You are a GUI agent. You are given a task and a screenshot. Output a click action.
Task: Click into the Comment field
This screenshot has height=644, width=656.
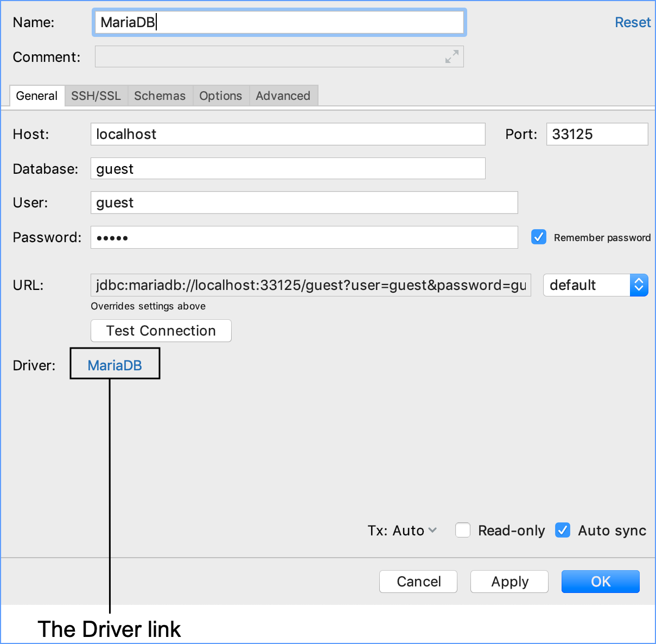tap(279, 56)
